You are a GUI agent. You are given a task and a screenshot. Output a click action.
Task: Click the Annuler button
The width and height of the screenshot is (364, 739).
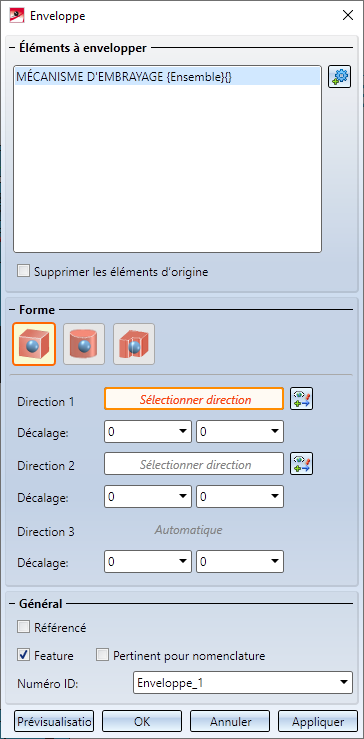[x=230, y=722]
